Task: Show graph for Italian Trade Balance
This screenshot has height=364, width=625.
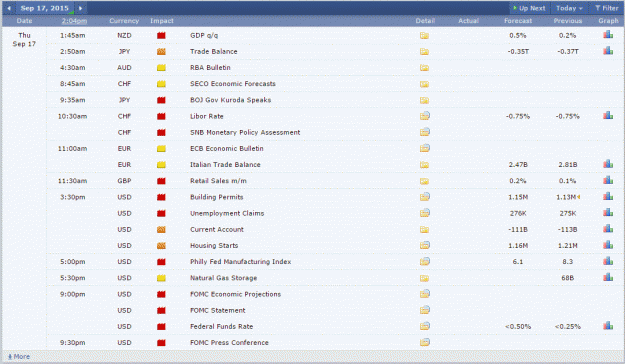Action: pos(608,164)
